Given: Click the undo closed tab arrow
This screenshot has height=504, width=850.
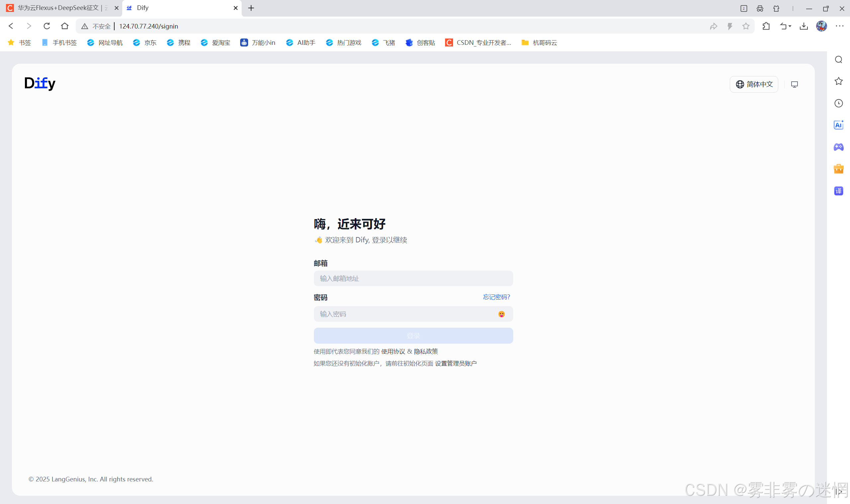Looking at the screenshot, I should coord(784,26).
